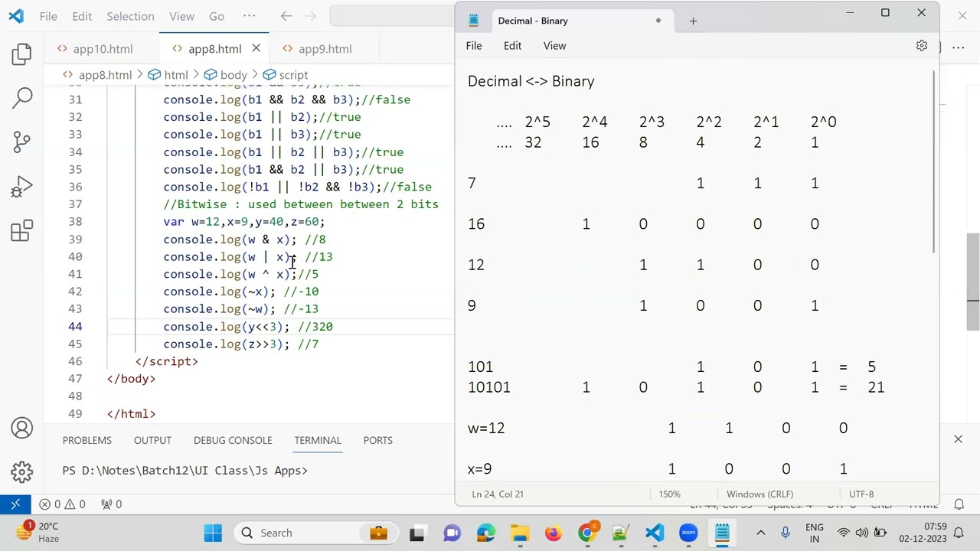Open the Manage gear in VS Code

click(22, 471)
